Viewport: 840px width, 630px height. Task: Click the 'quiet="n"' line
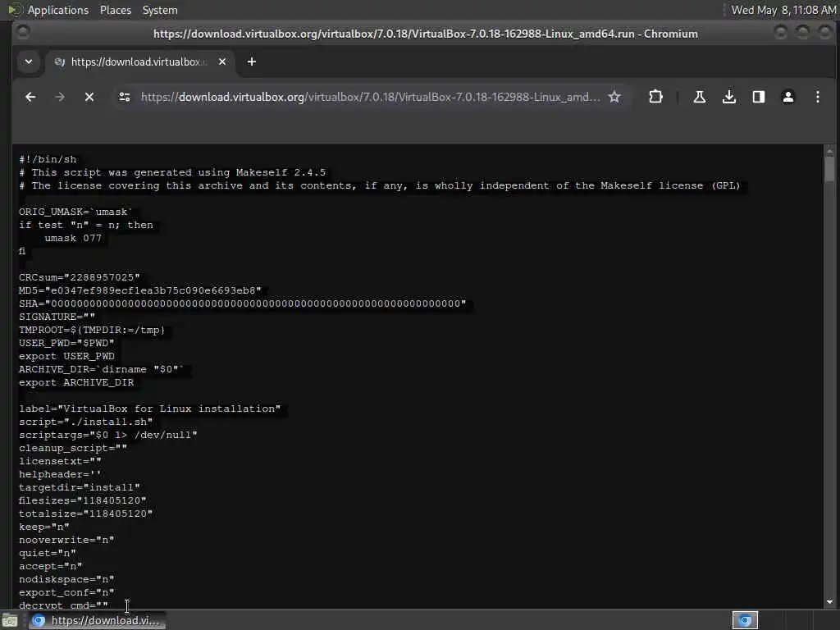[x=47, y=553]
